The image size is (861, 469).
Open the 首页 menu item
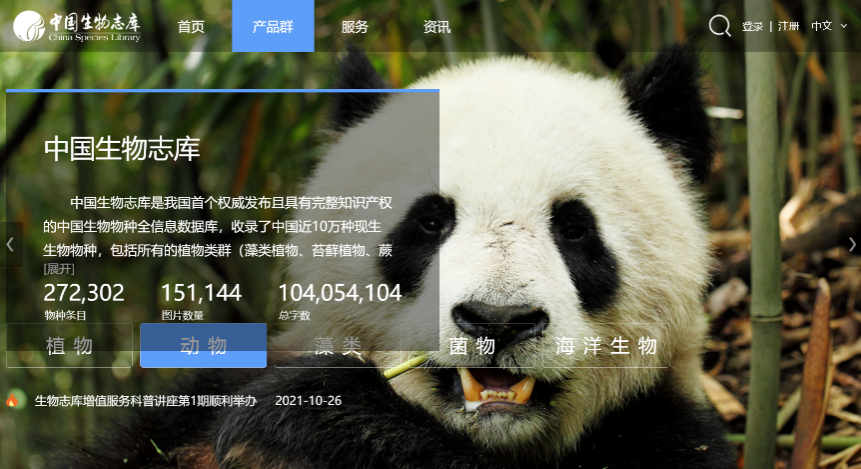(x=191, y=26)
